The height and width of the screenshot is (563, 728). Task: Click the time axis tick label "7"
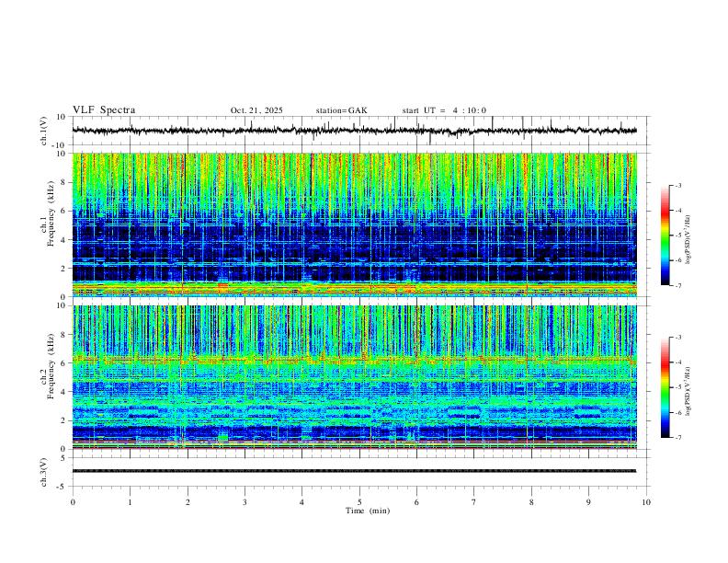pyautogui.click(x=474, y=502)
